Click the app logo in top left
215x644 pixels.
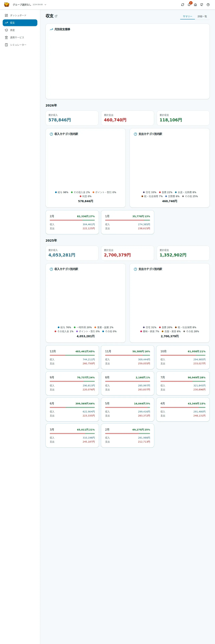(7, 5)
